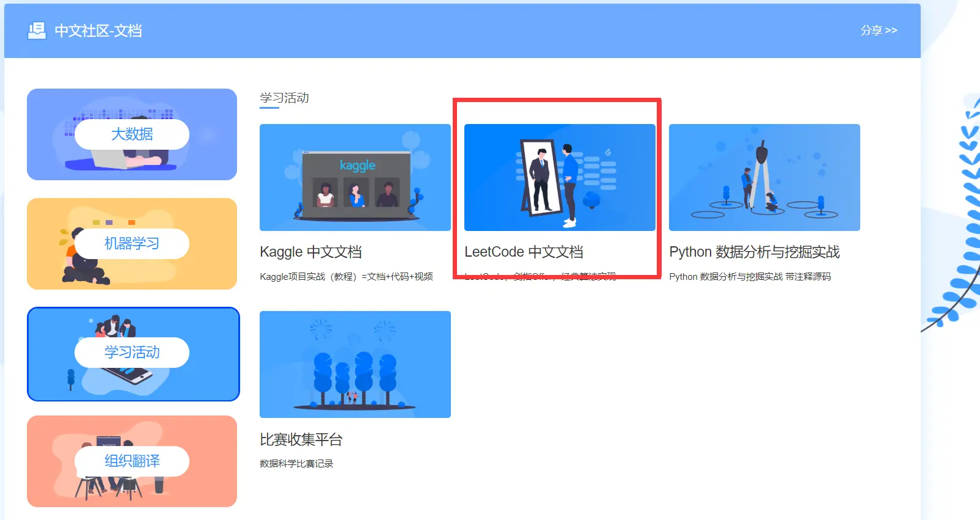
Task: Open the 分享 >> share link
Action: 879,31
